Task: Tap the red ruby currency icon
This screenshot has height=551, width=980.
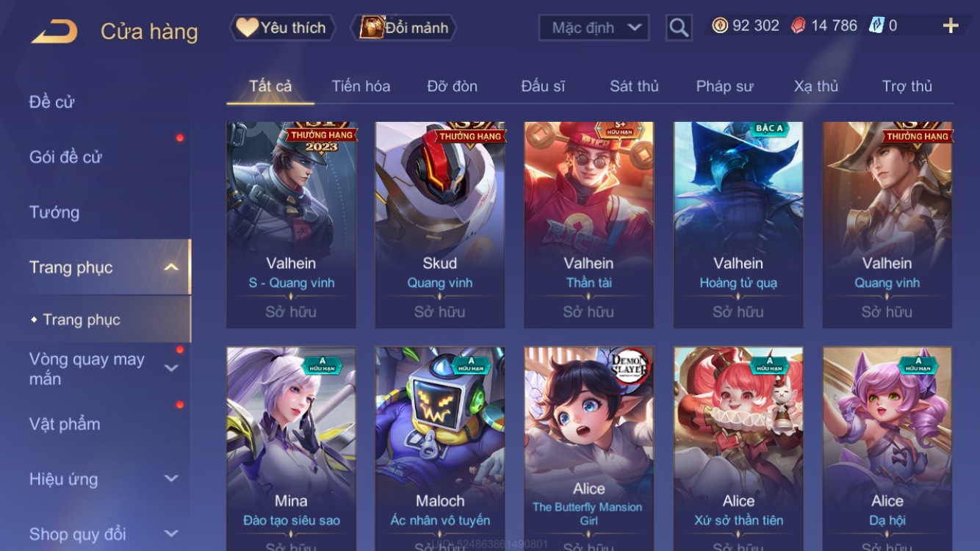Action: tap(798, 26)
